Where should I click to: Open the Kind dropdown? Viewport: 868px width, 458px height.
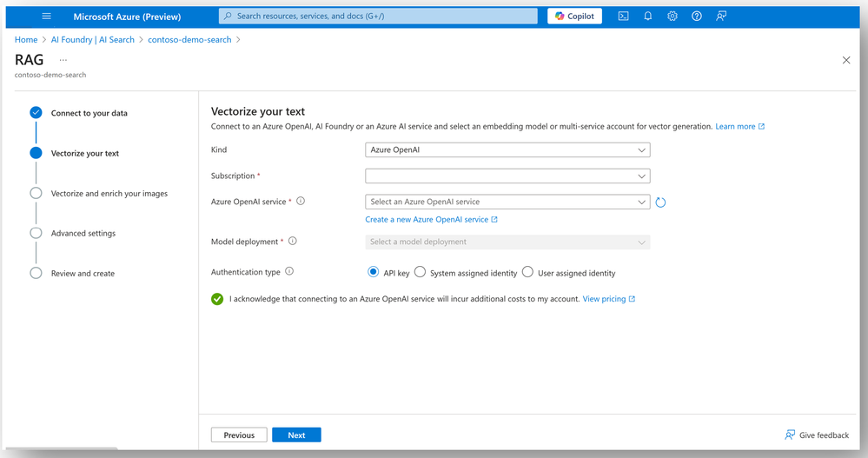click(x=507, y=150)
